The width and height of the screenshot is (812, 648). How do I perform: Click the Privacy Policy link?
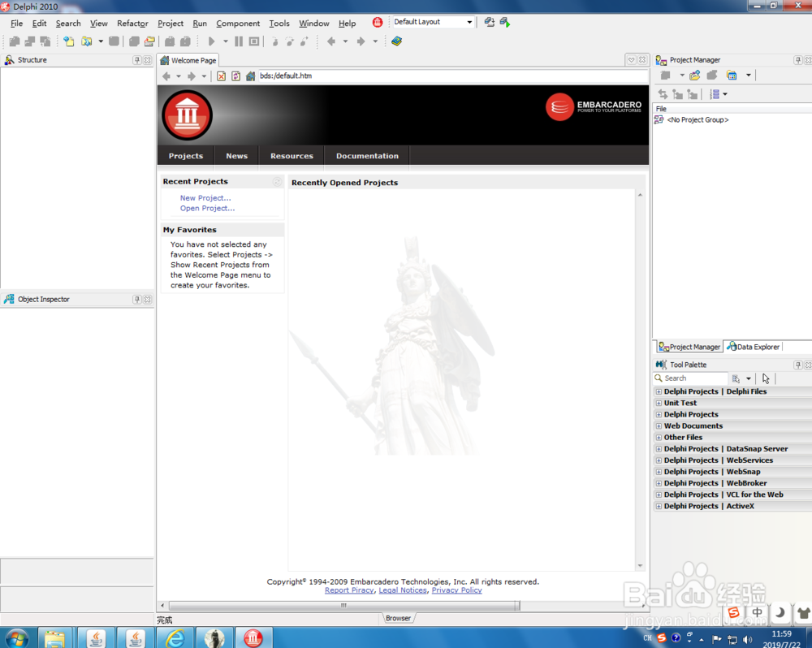pos(456,590)
